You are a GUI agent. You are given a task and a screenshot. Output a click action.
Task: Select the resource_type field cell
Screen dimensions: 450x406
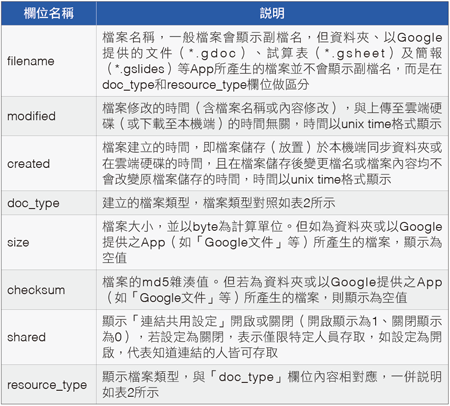tap(49, 385)
